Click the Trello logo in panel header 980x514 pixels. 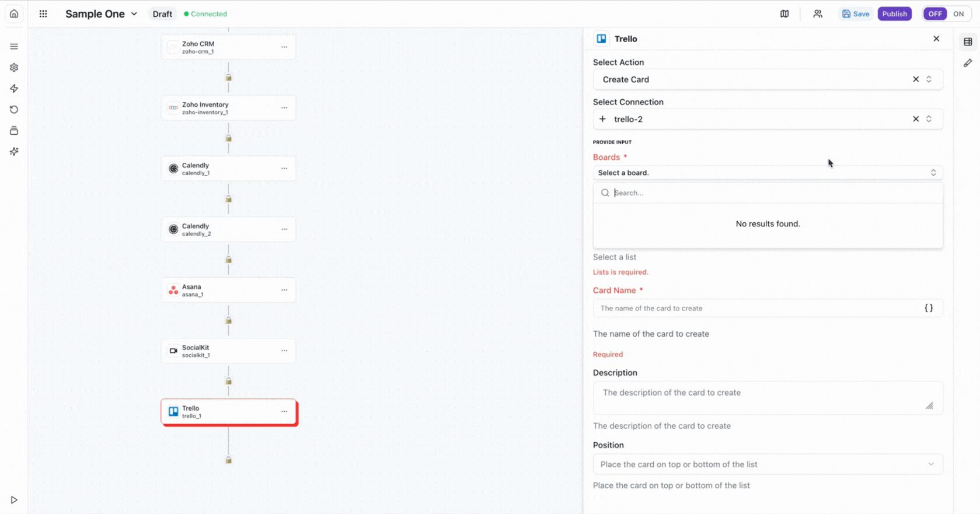pos(601,39)
